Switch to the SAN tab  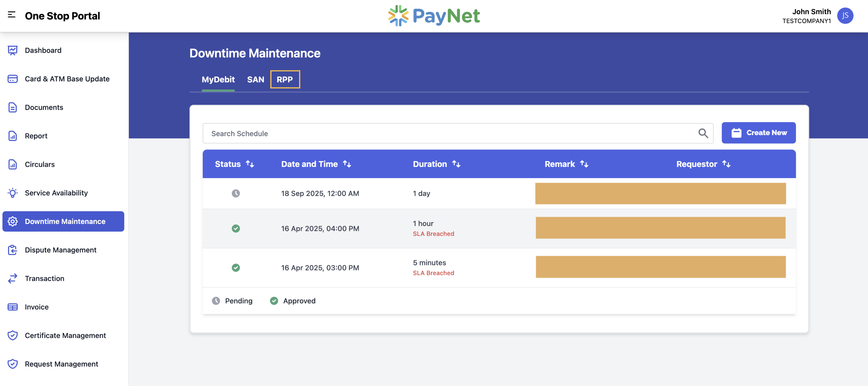(x=256, y=79)
